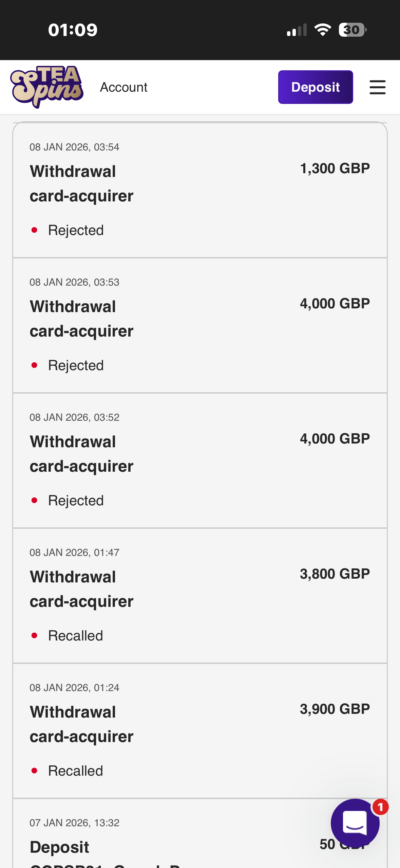Tap the Wi-Fi status icon
The image size is (400, 868).
[323, 30]
